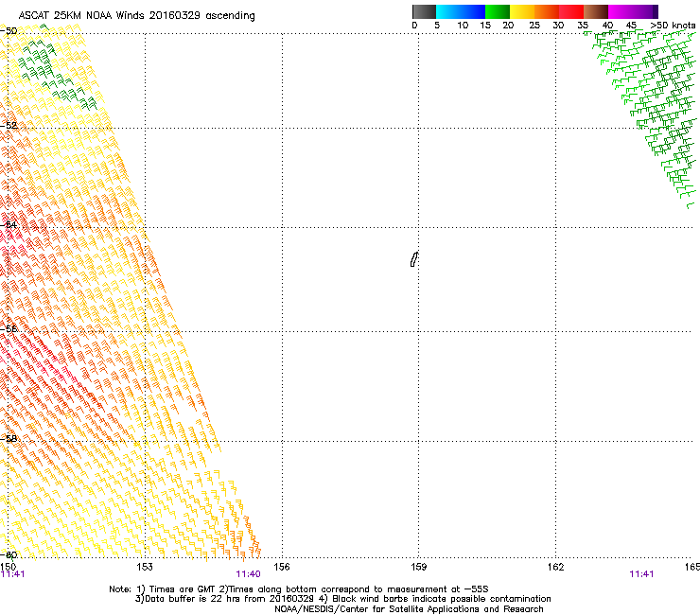This screenshot has width=700, height=615.
Task: Click the small black island outline near 159
Action: tap(413, 259)
